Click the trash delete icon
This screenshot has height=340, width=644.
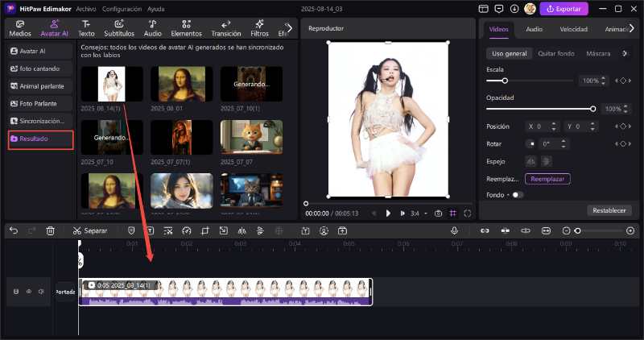click(x=50, y=231)
